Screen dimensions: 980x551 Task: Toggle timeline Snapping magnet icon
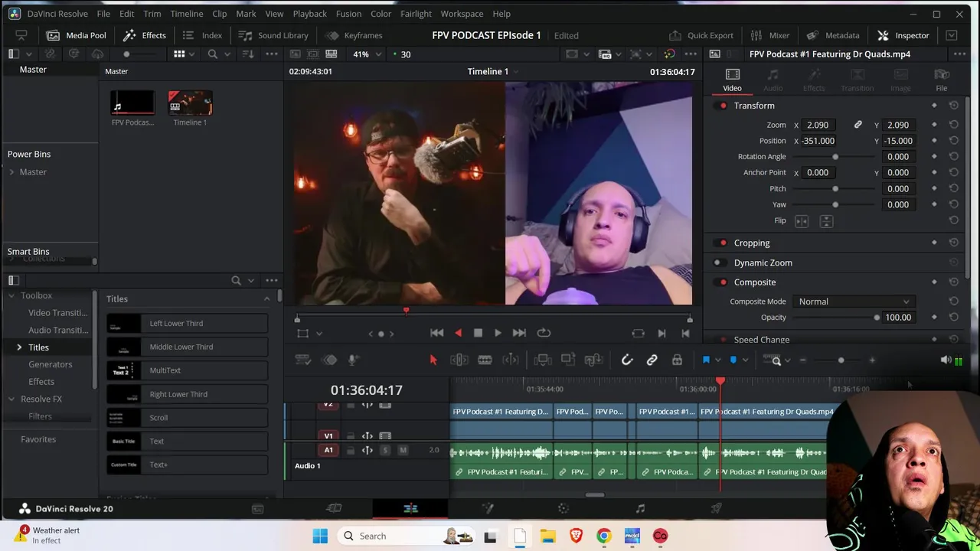click(x=627, y=360)
